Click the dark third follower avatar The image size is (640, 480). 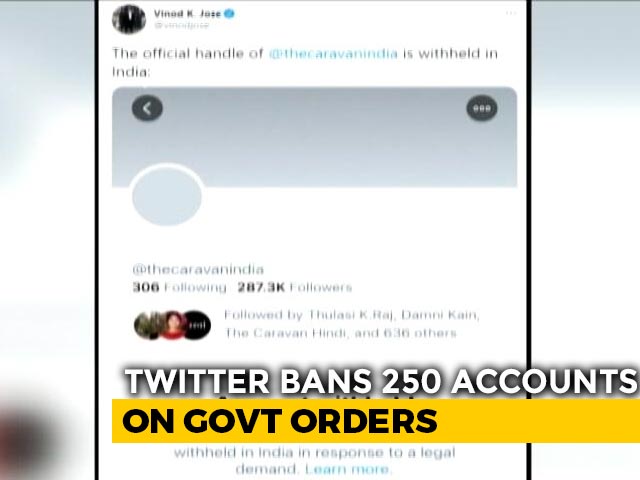pos(198,325)
